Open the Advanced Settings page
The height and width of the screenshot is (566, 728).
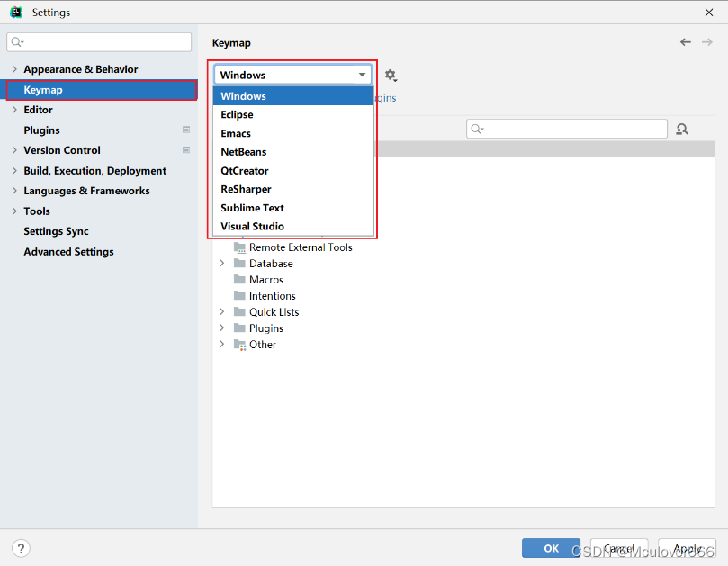coord(68,252)
